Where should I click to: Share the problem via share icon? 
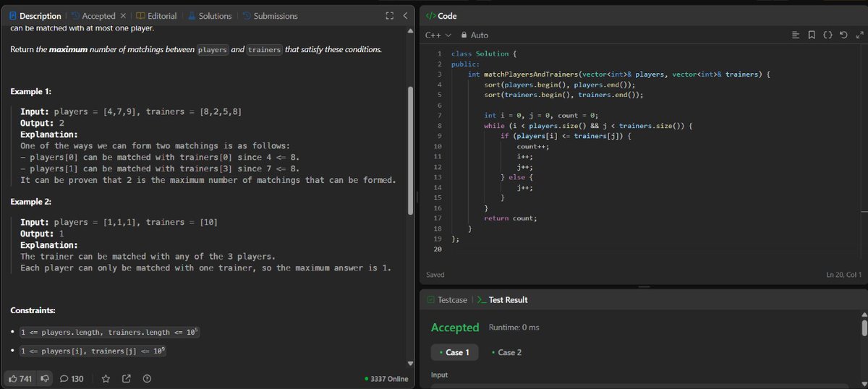[x=127, y=379]
